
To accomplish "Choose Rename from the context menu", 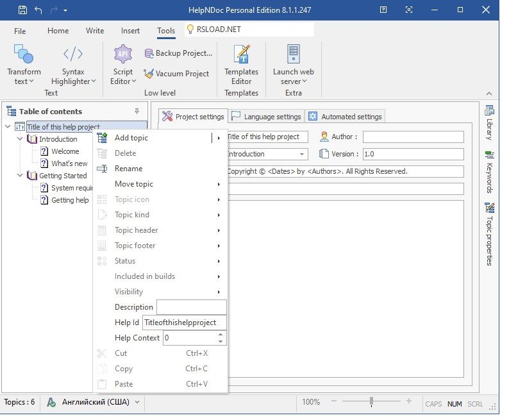I will 128,169.
